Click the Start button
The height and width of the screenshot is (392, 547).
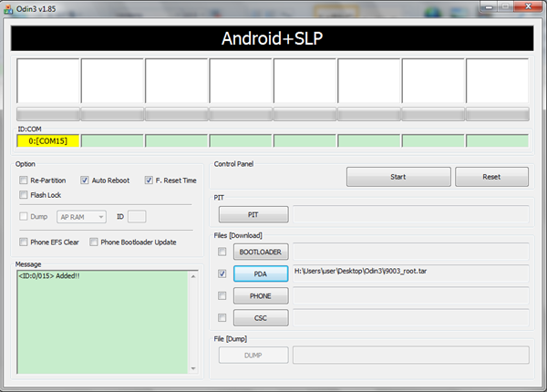point(398,177)
